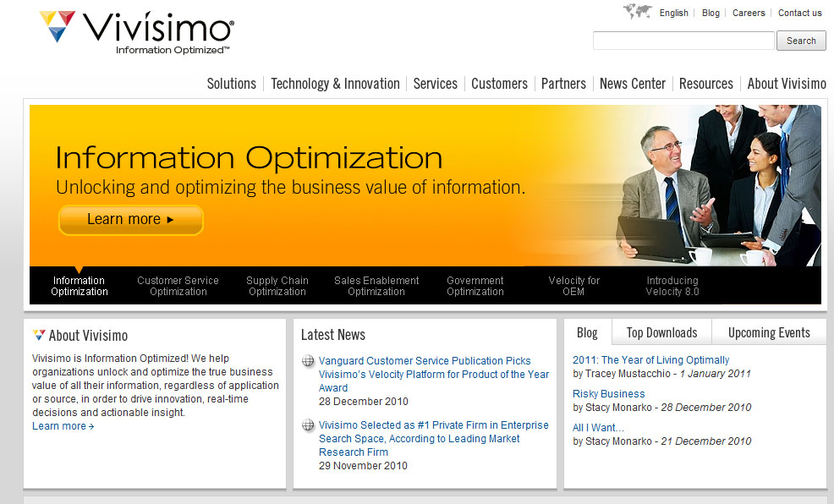Image resolution: width=834 pixels, height=504 pixels.
Task: Select the Information Optimization banner tab
Action: pyautogui.click(x=80, y=286)
